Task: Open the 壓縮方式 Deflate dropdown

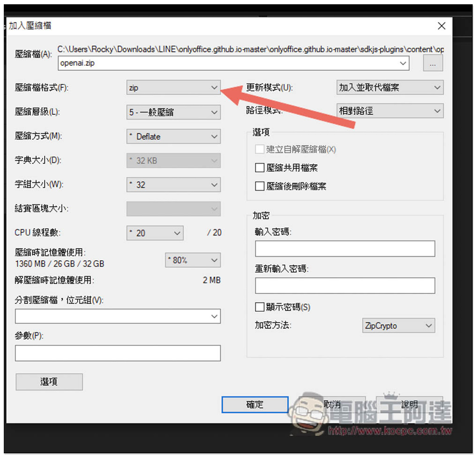Action: [x=173, y=136]
